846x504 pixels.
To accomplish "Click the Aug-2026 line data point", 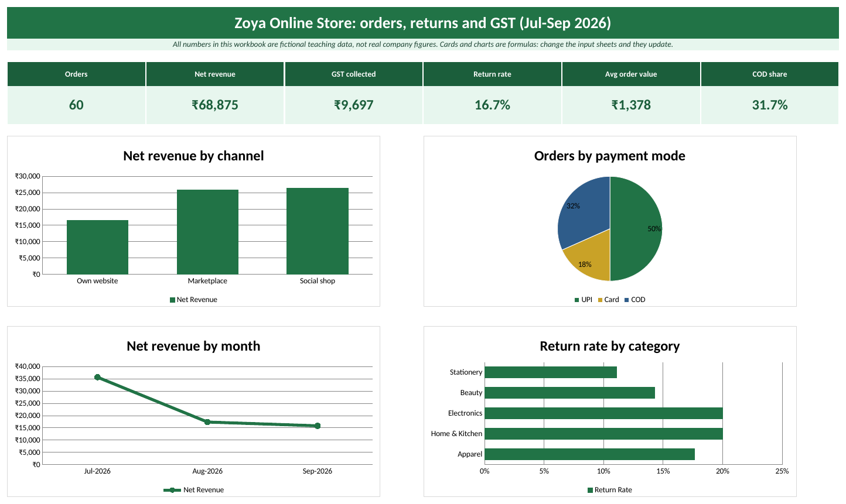I will coord(207,422).
